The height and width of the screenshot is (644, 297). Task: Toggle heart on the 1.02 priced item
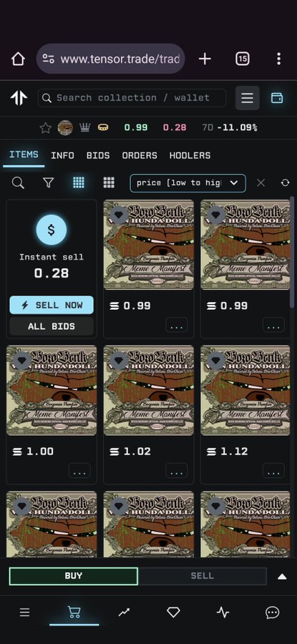tap(119, 361)
